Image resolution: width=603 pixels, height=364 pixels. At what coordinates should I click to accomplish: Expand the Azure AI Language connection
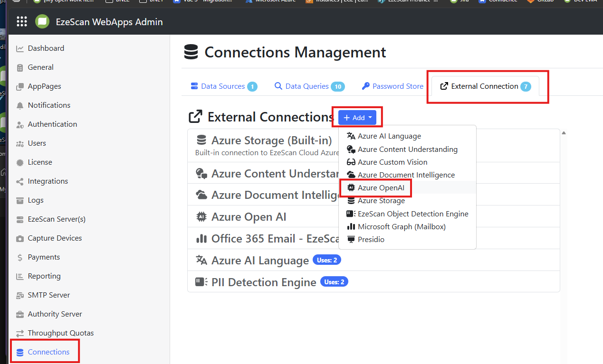tap(373, 260)
